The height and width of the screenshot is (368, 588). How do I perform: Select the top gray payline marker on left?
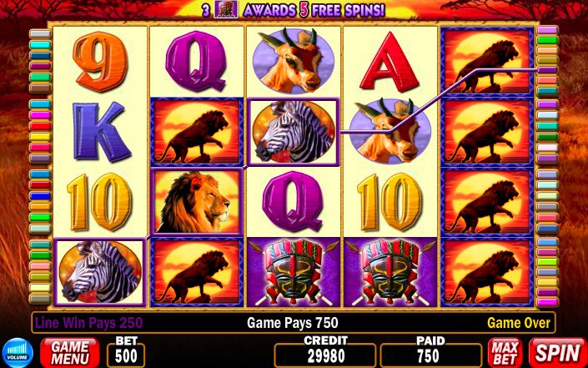40,34
